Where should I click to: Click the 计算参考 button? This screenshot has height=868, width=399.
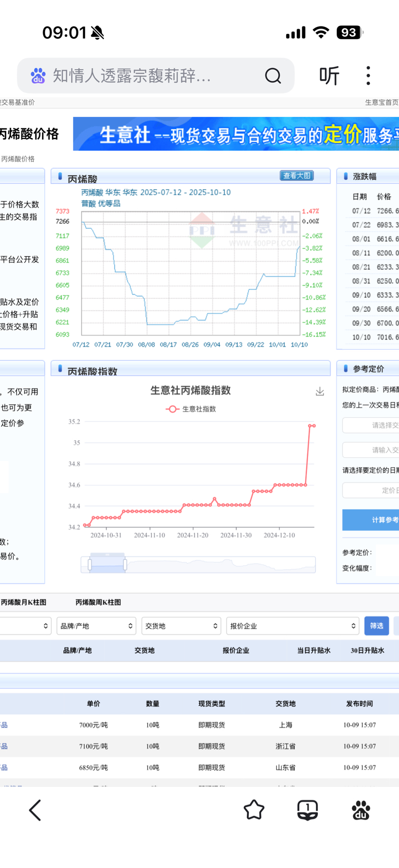click(370, 520)
